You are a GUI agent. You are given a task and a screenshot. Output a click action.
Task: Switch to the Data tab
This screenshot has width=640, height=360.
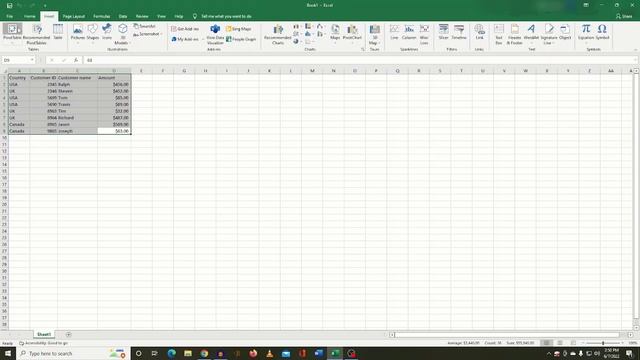123,16
